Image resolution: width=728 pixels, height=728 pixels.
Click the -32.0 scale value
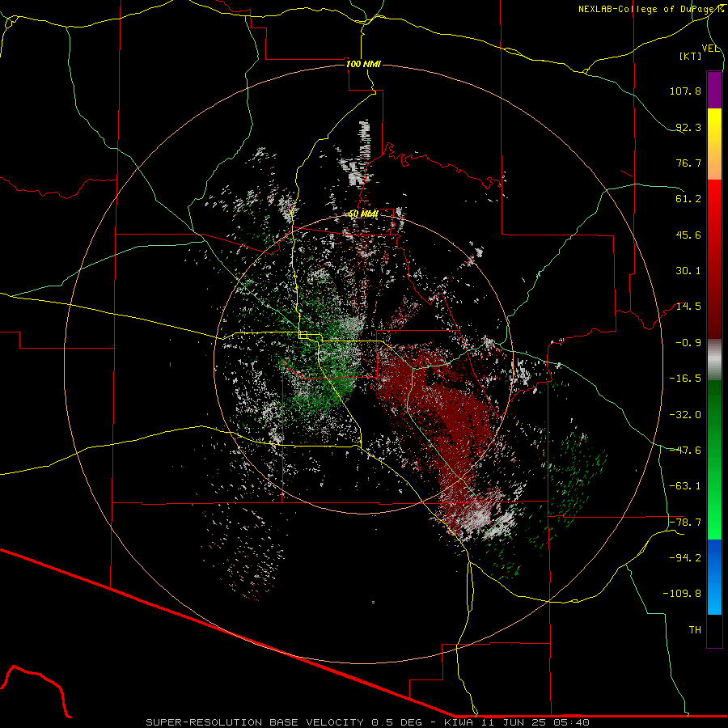click(685, 415)
